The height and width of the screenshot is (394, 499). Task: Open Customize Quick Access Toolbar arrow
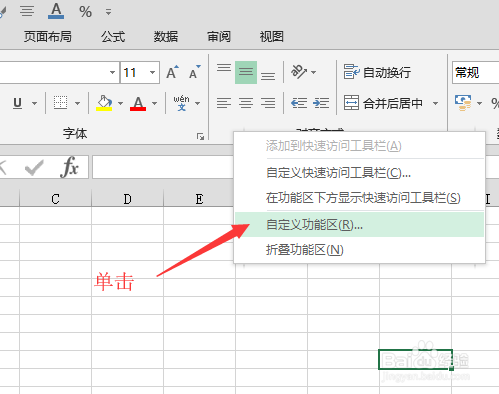[108, 12]
